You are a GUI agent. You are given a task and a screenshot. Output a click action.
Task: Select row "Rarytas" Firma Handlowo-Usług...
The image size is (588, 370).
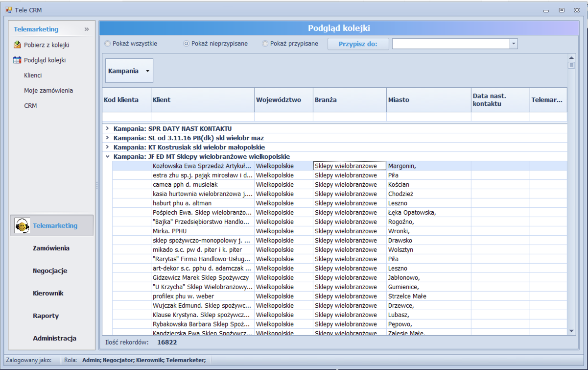(340, 259)
